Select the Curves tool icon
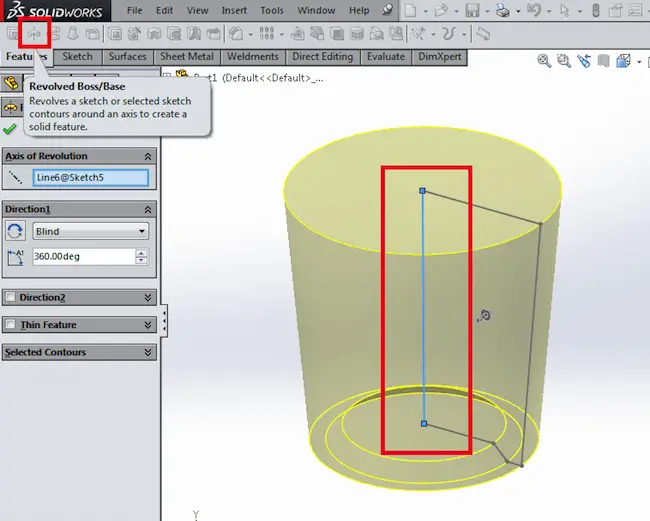Viewport: 650px width, 521px height. pos(449,34)
